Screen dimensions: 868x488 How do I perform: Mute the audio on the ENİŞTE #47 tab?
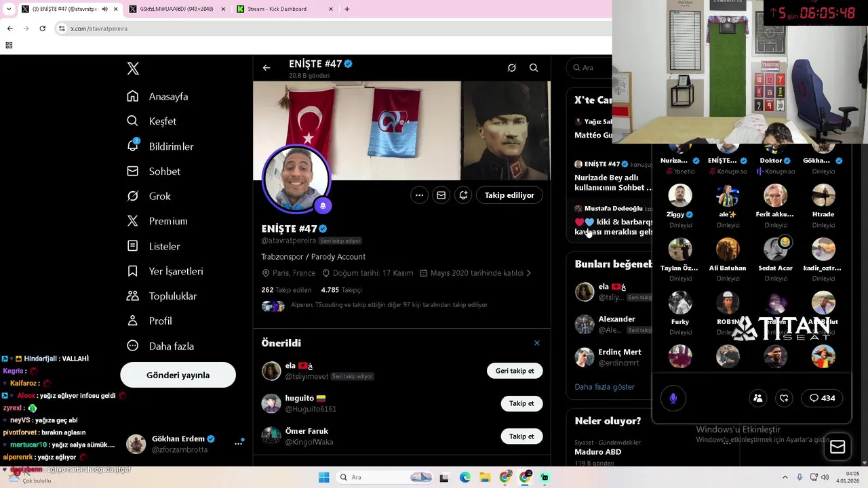tap(104, 9)
